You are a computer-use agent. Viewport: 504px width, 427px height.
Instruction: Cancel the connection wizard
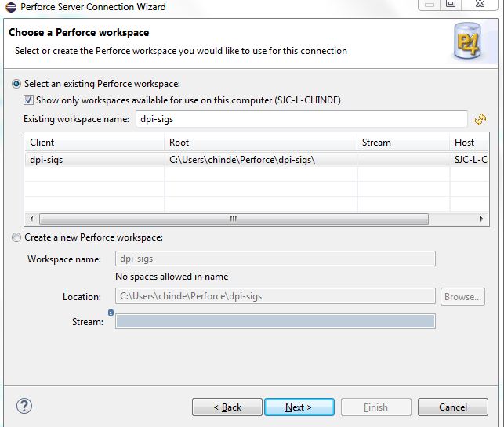pyautogui.click(x=453, y=407)
